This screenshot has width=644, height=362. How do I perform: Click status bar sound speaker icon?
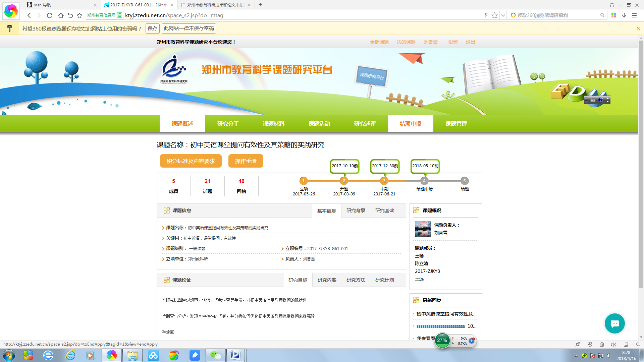pyautogui.click(x=613, y=344)
